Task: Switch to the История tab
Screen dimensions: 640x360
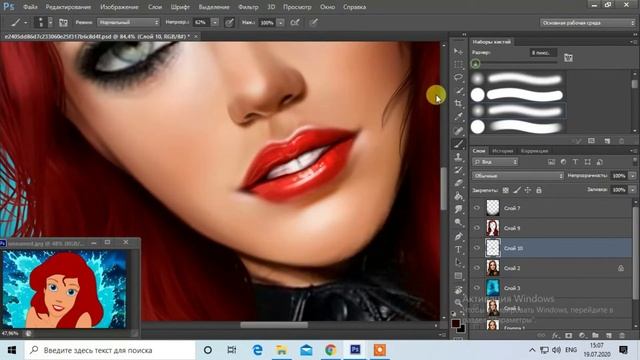Action: click(x=502, y=151)
